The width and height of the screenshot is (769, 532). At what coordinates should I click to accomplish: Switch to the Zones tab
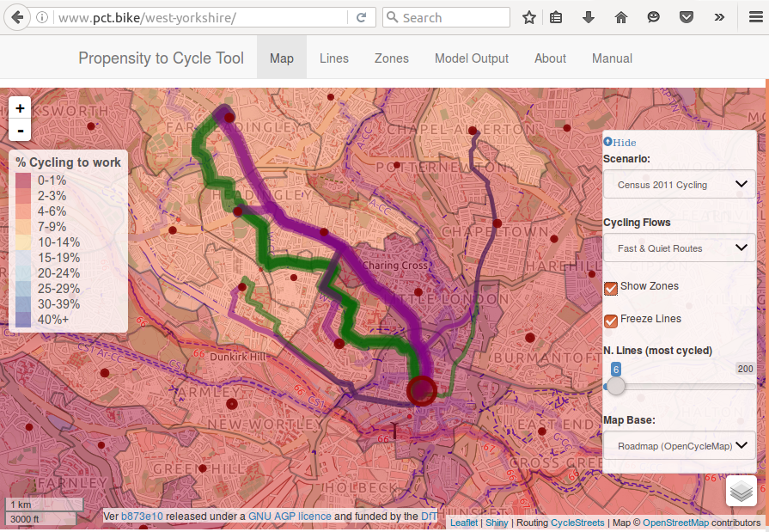pyautogui.click(x=391, y=58)
